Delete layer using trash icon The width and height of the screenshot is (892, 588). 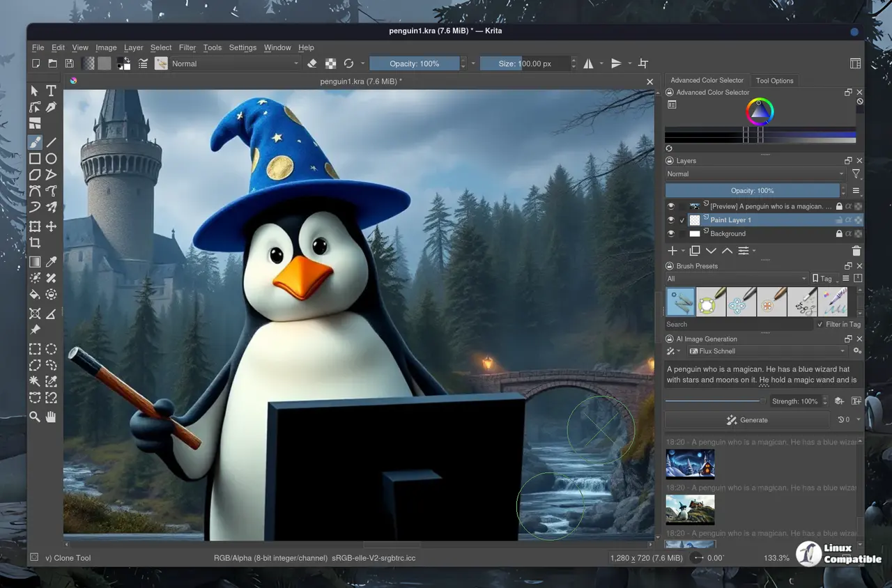(x=856, y=251)
